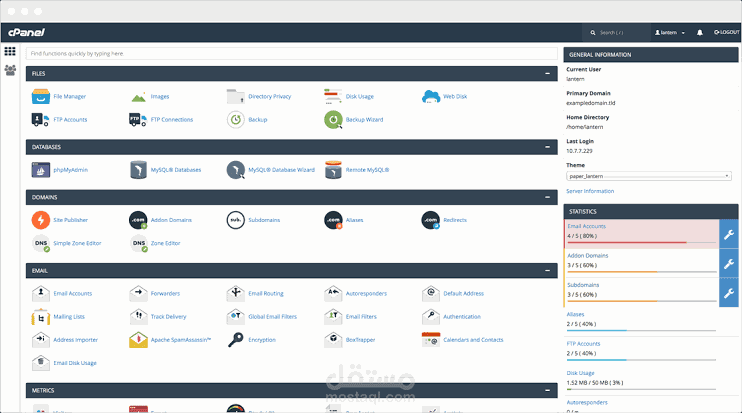
Task: Open the Simple Zone Editor icon
Action: [x=41, y=243]
